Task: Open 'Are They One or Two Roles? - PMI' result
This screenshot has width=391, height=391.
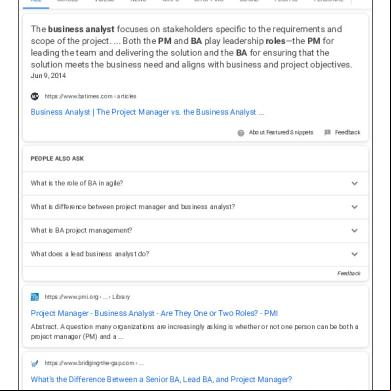Action: point(154,313)
